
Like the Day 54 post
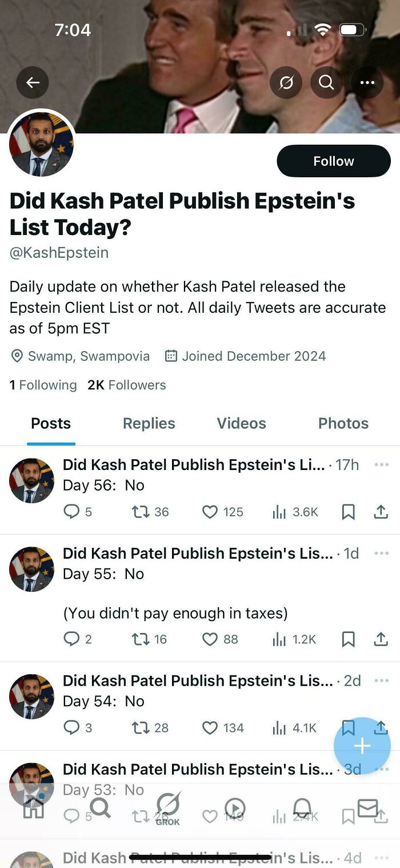tap(209, 728)
